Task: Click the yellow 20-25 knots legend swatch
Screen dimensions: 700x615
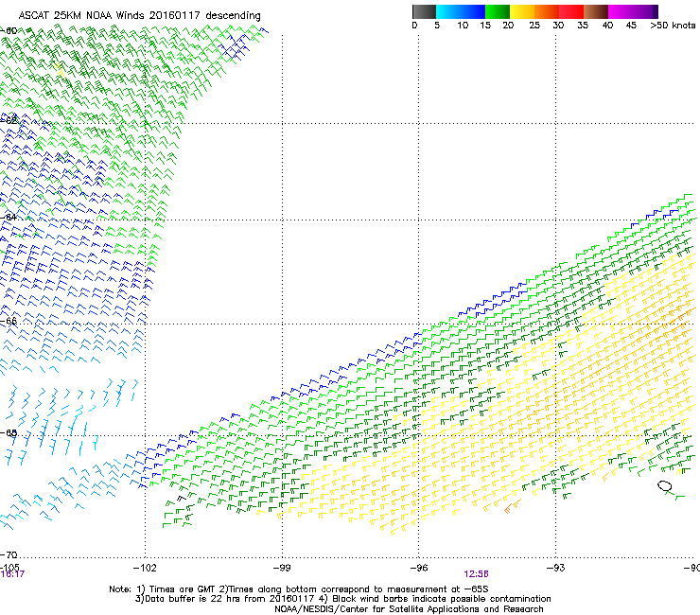Action: click(x=522, y=11)
